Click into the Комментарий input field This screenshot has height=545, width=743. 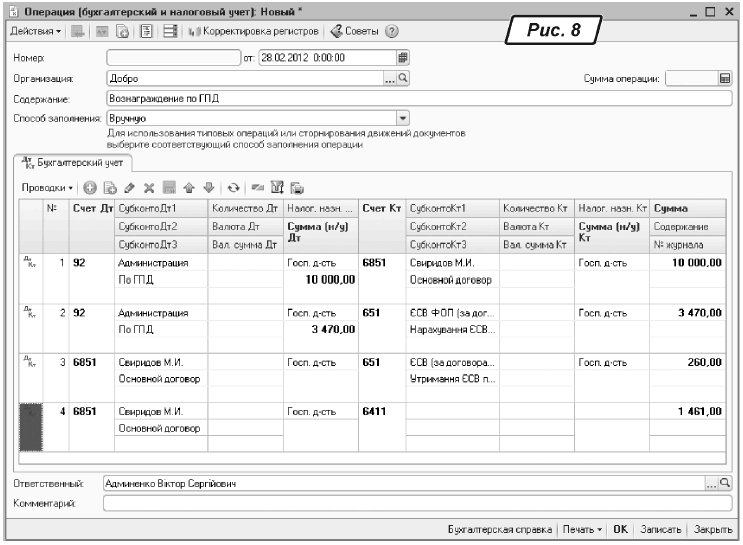click(417, 503)
